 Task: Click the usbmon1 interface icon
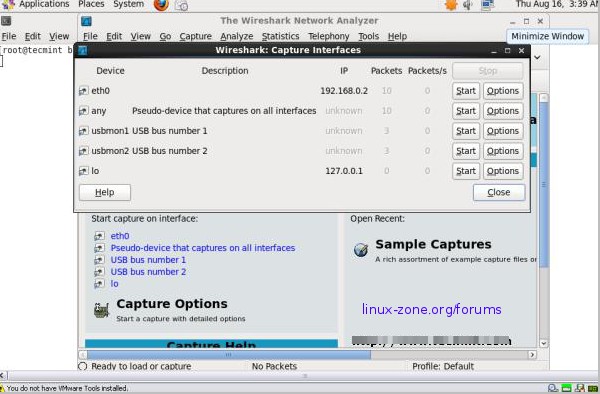point(83,131)
